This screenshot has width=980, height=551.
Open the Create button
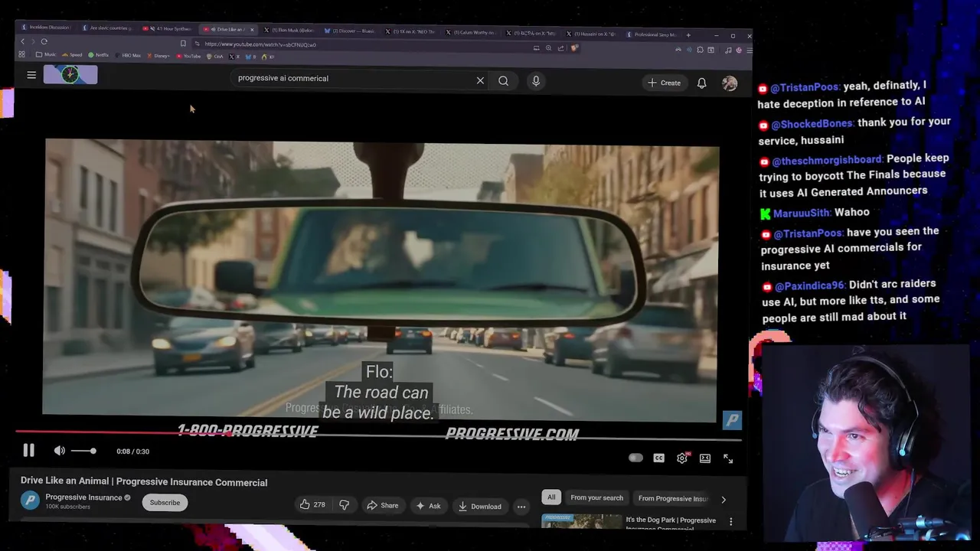[664, 83]
